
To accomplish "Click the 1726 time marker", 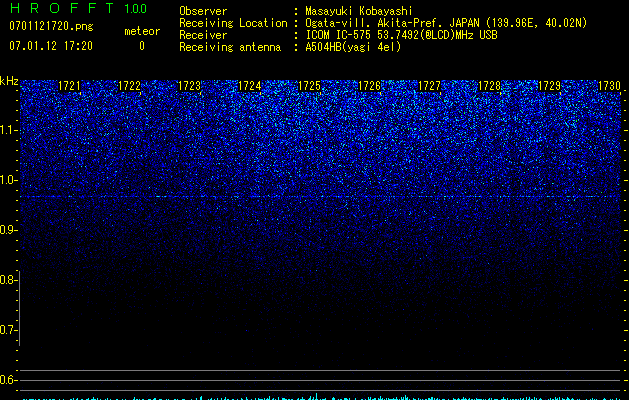I will point(369,86).
